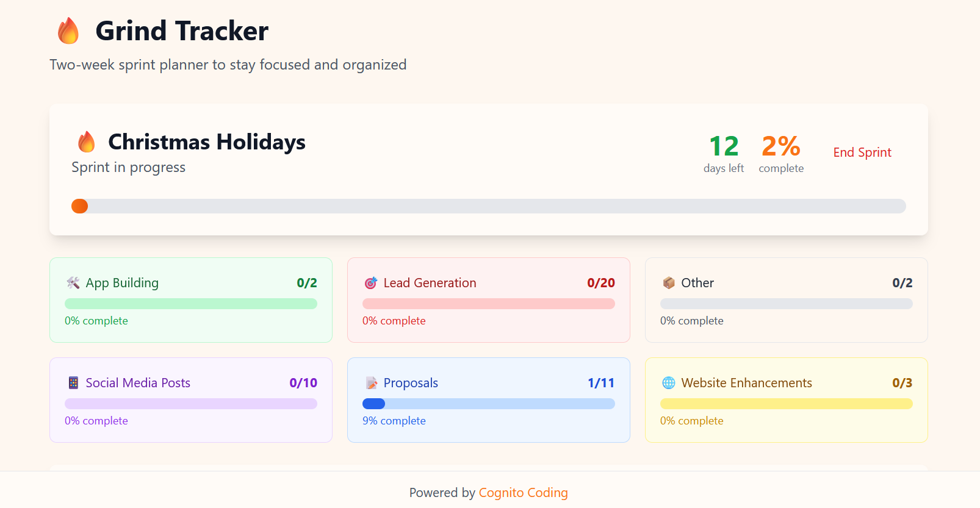Open the Lead Generation card
Image resolution: width=980 pixels, height=508 pixels.
click(488, 300)
